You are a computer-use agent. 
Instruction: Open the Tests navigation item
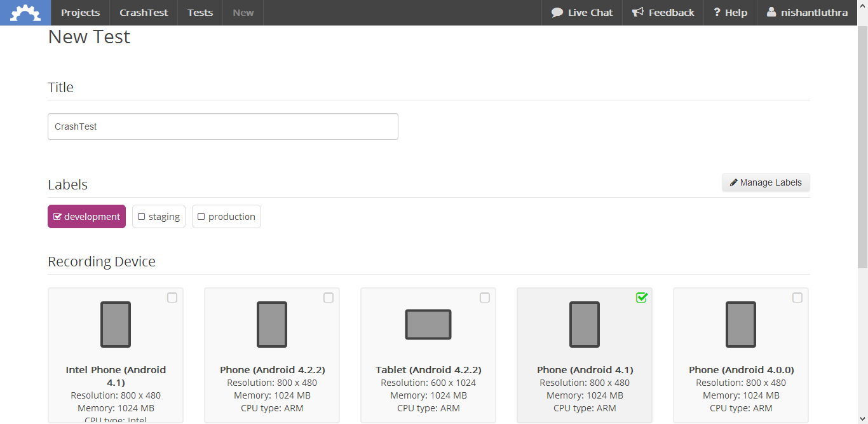pyautogui.click(x=200, y=13)
